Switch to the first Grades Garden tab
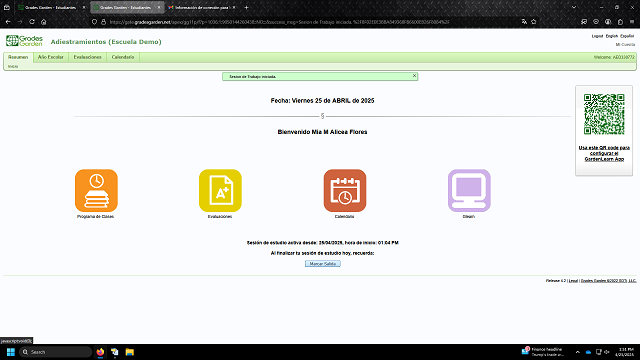The height and width of the screenshot is (360, 640). 48,7
